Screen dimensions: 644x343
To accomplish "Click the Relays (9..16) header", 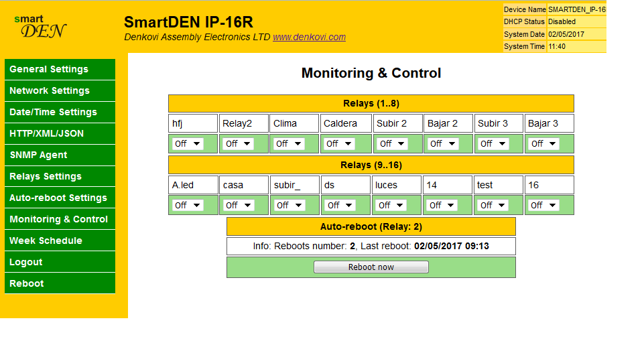I will click(371, 165).
